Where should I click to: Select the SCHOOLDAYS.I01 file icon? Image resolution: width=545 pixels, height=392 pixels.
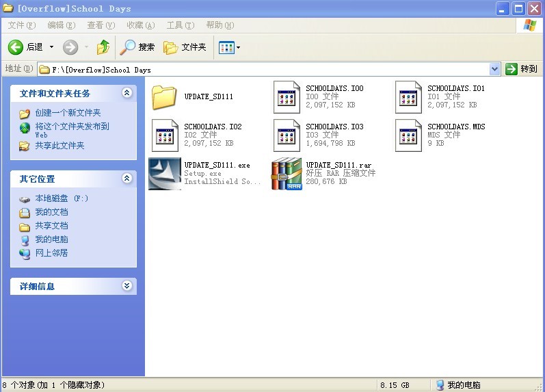pos(408,97)
